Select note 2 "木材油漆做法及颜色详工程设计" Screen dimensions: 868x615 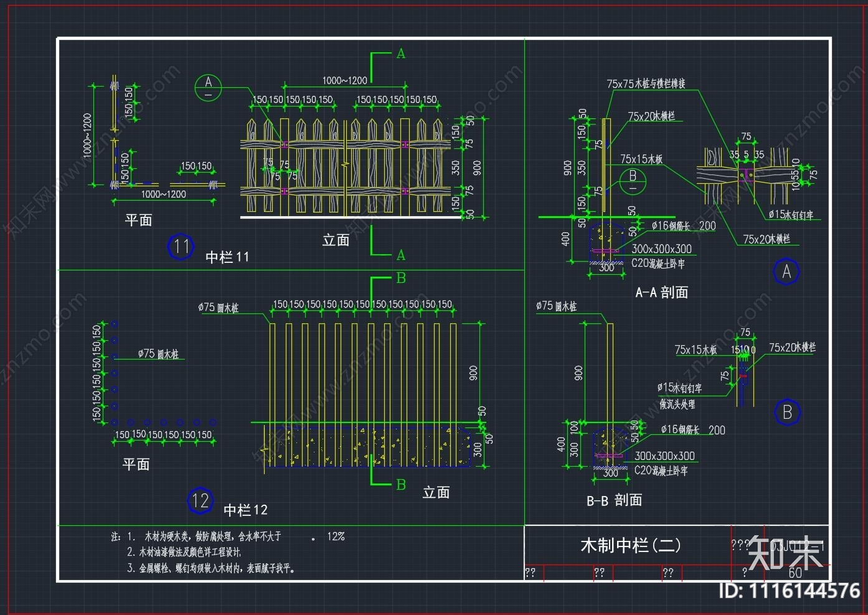point(189,552)
